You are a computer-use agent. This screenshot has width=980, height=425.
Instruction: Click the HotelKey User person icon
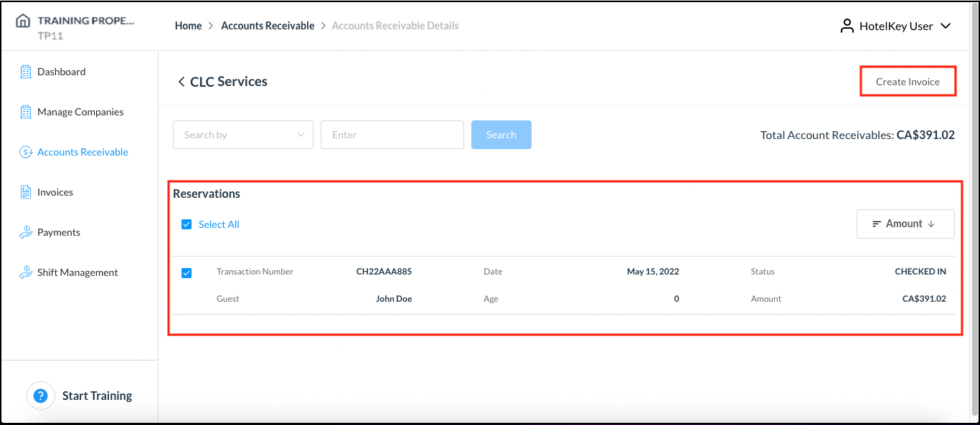click(846, 25)
